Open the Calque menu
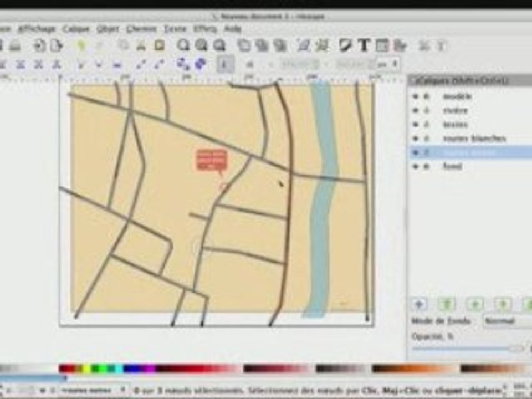This screenshot has width=532, height=399. pos(76,29)
